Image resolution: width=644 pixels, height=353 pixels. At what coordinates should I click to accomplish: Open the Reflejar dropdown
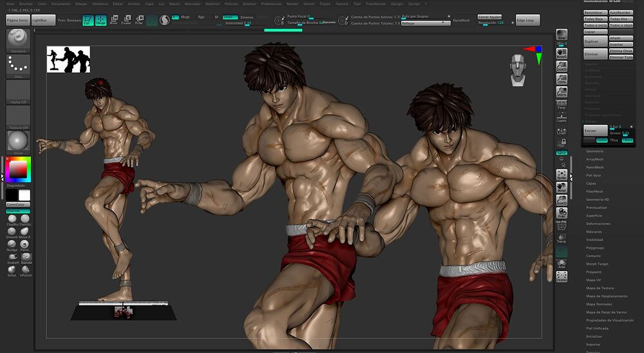(x=426, y=23)
